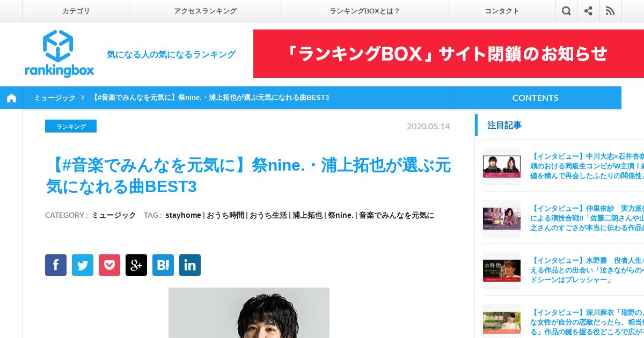Open the RSS feed icon
Image resolution: width=644 pixels, height=338 pixels.
pos(610,11)
